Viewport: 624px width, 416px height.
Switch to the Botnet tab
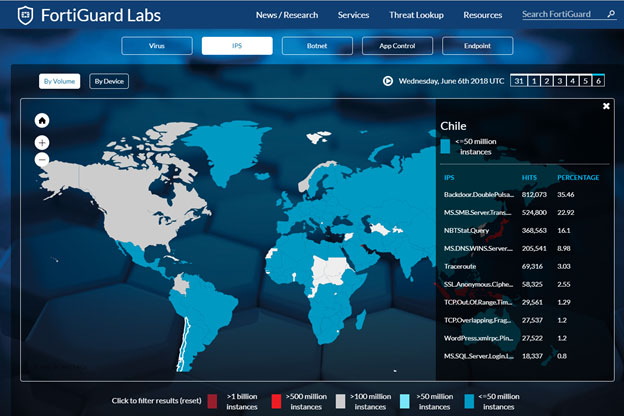[x=317, y=46]
